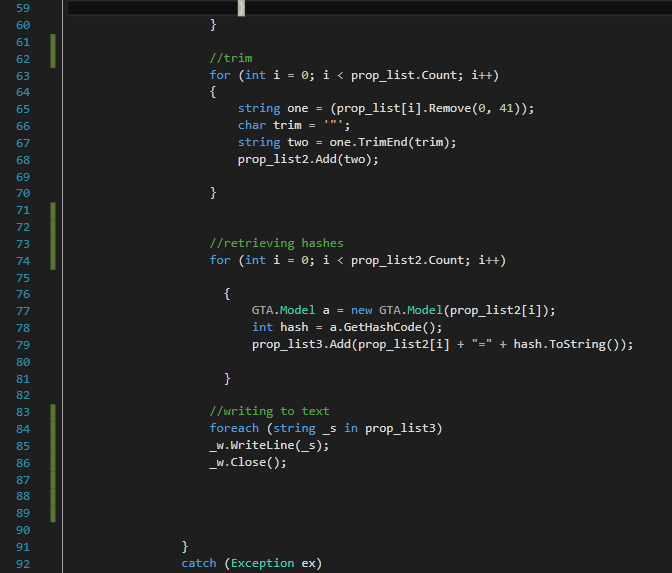Click the //trim comment
Screen dimensions: 672x573
click(x=231, y=58)
